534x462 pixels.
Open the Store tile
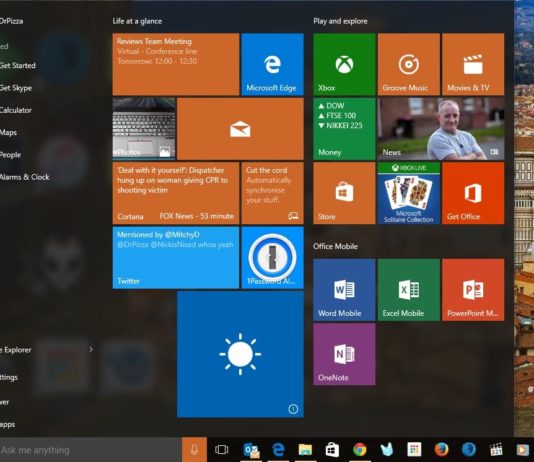tap(344, 193)
